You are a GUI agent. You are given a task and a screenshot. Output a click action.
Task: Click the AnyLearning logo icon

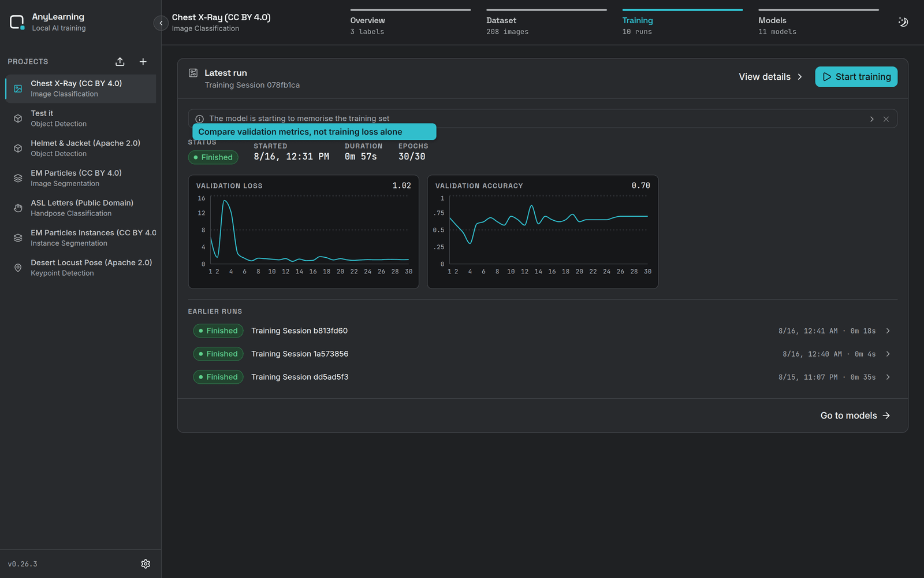pyautogui.click(x=17, y=23)
